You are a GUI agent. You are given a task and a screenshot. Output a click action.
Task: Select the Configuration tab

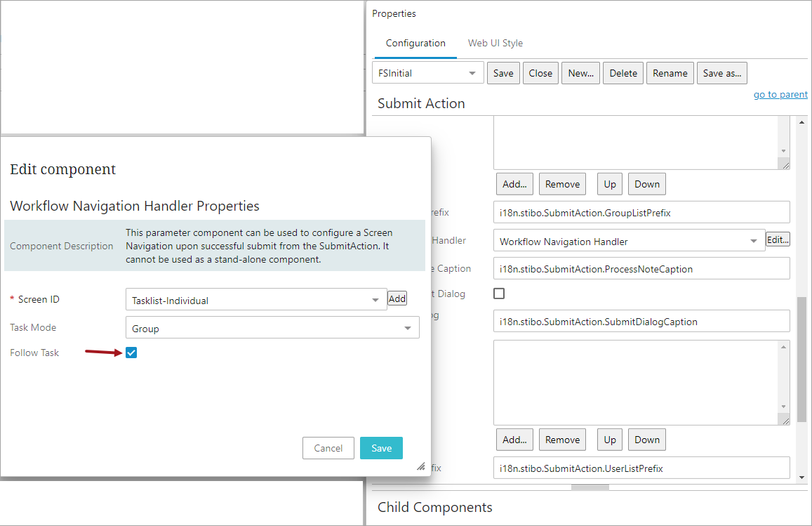pyautogui.click(x=415, y=43)
